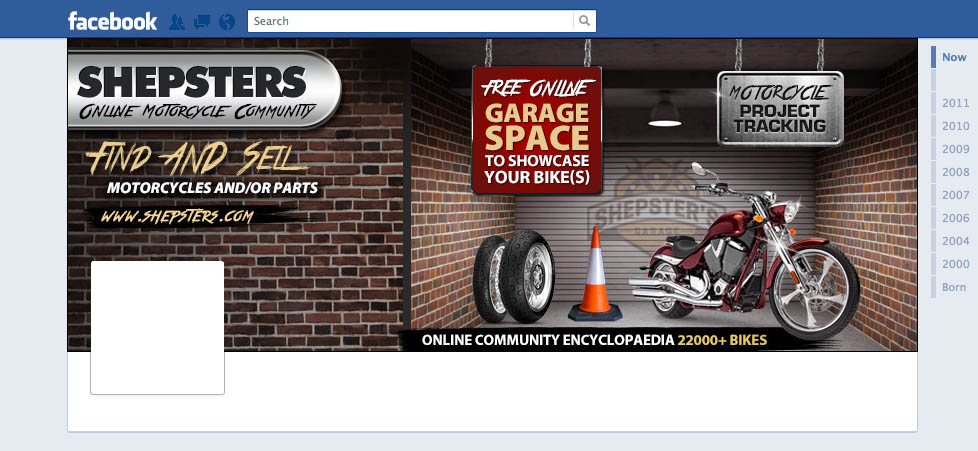The height and width of the screenshot is (451, 978).
Task: Jump to Born on the timeline
Action: click(x=954, y=288)
